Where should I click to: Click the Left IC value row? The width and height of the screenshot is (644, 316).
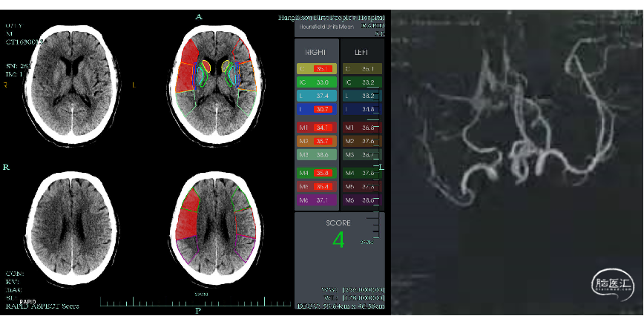pyautogui.click(x=361, y=82)
